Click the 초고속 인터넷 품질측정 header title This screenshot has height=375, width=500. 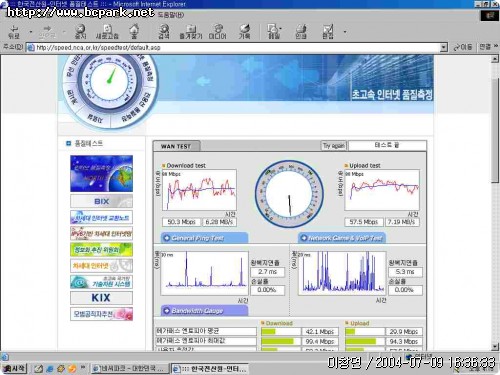tap(392, 95)
